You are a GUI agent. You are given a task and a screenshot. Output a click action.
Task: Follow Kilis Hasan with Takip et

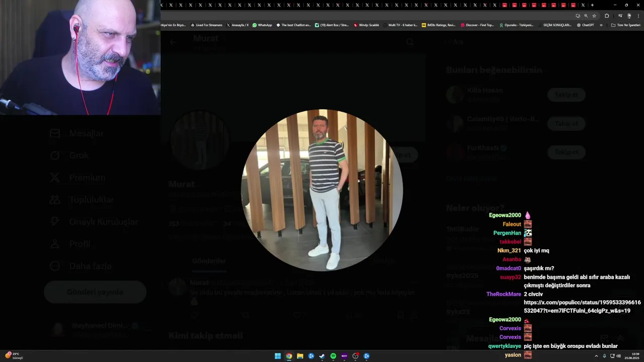(x=566, y=95)
